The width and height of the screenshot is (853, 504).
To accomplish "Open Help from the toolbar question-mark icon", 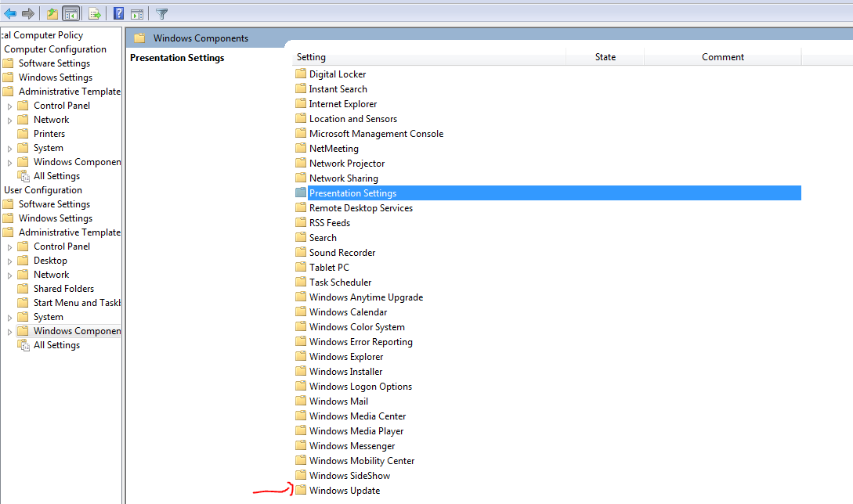I will point(118,13).
